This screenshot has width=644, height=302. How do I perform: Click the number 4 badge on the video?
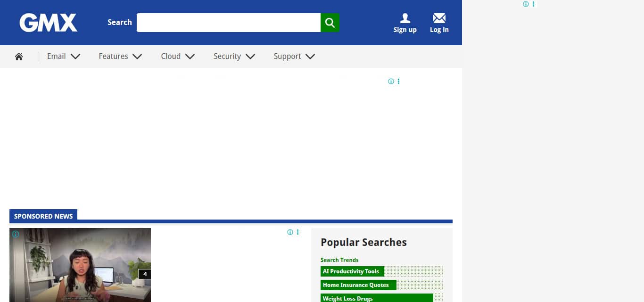[x=145, y=274]
